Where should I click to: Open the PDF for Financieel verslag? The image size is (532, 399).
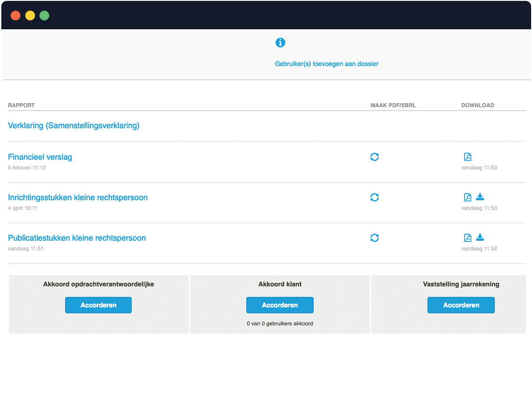click(467, 157)
